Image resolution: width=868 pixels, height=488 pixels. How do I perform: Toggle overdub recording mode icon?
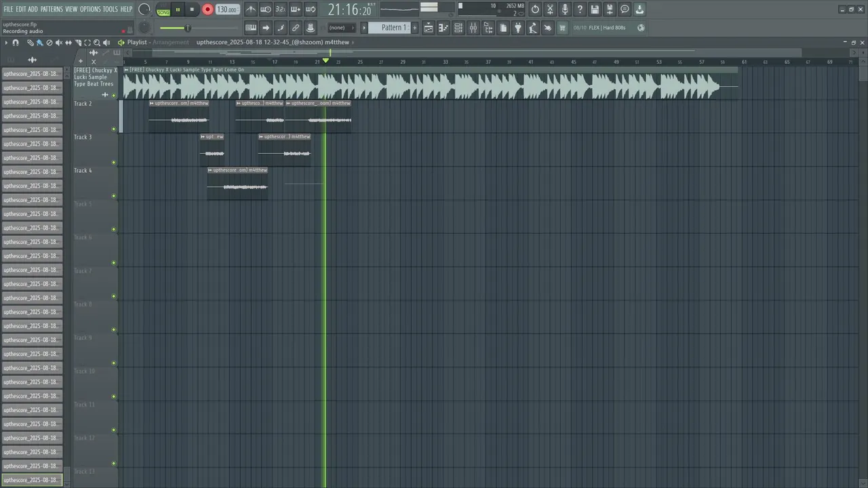[296, 9]
